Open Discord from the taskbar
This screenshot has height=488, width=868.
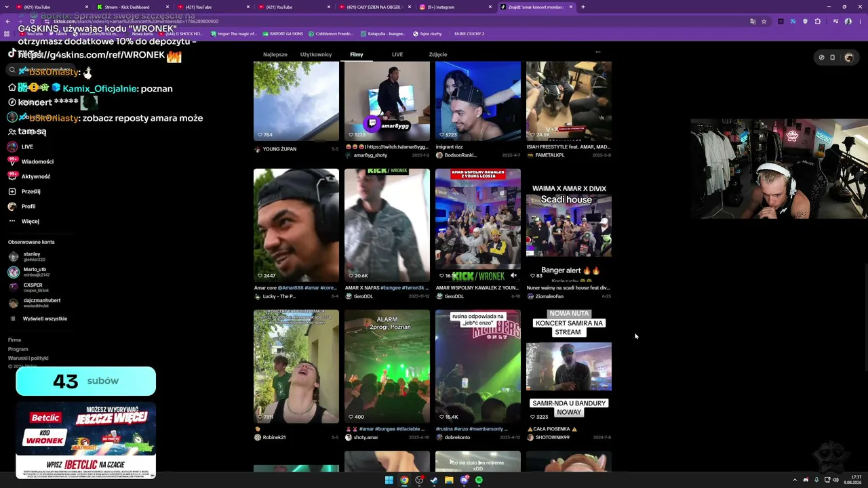(x=464, y=480)
